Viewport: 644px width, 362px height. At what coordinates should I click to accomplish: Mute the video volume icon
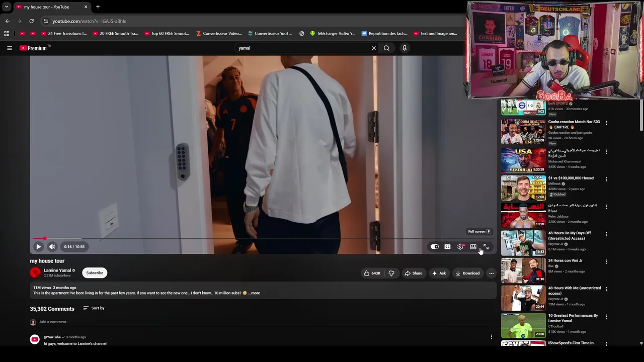tap(52, 246)
